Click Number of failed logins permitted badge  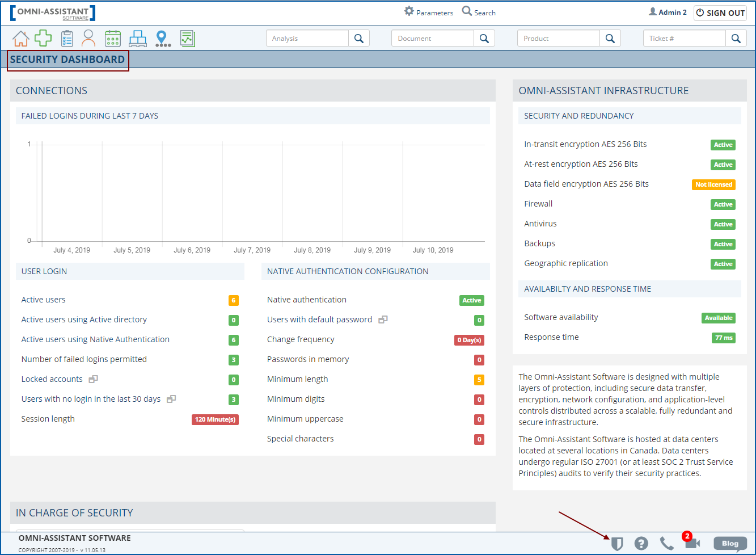coord(234,360)
